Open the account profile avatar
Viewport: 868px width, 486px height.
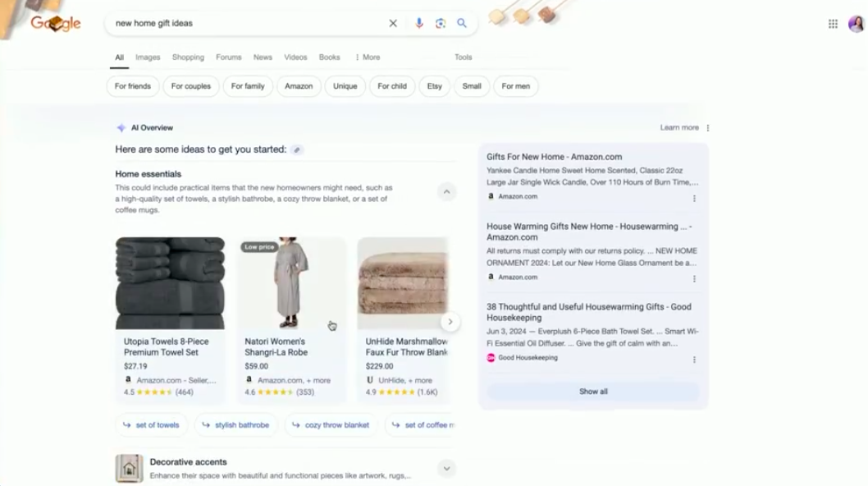(x=857, y=24)
